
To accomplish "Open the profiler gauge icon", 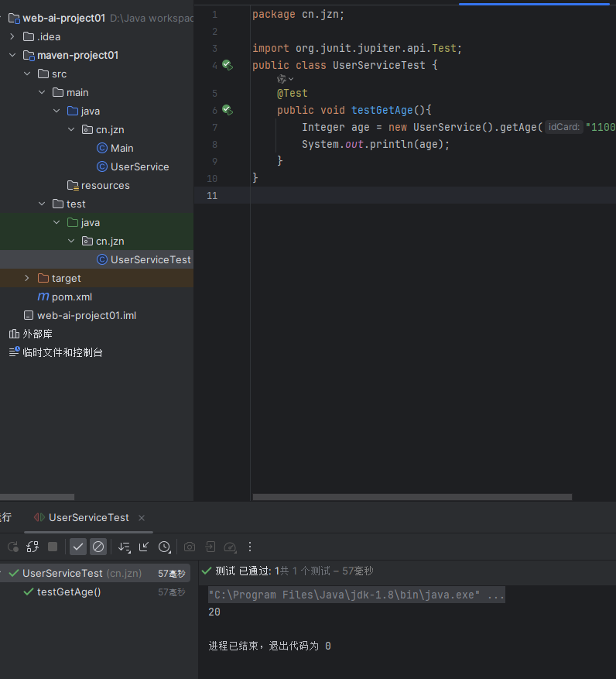I will point(231,547).
